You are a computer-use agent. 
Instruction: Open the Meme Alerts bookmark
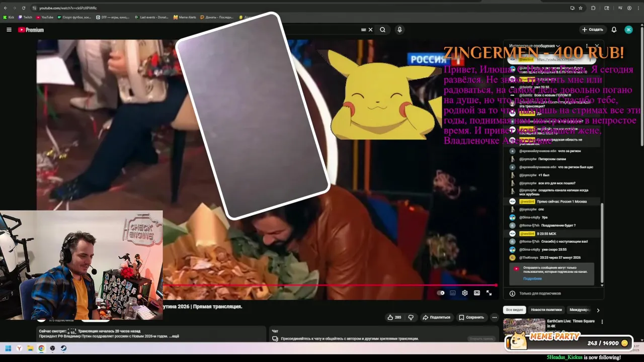(x=185, y=17)
